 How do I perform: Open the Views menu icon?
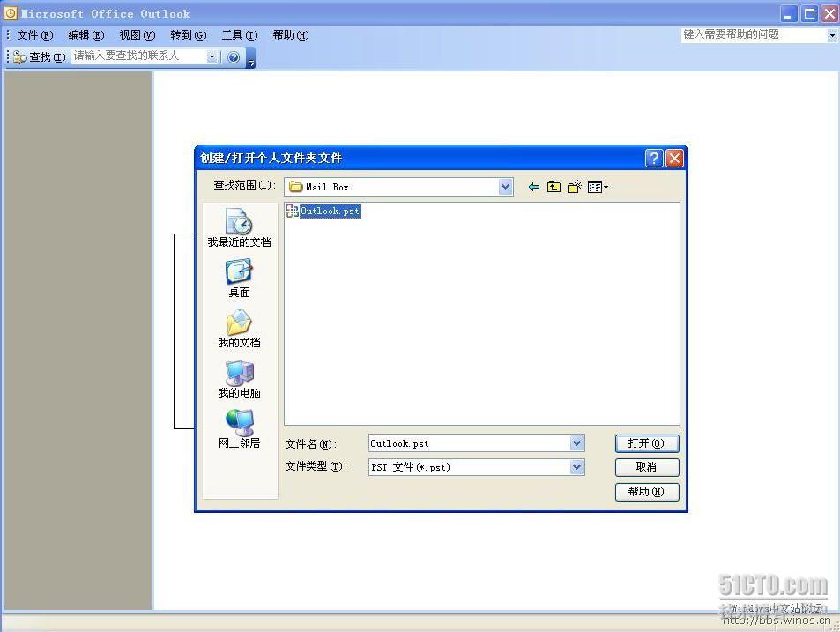coord(598,187)
